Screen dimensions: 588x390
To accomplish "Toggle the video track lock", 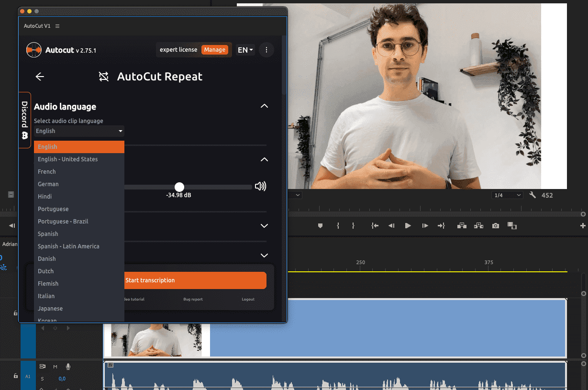I will (15, 313).
